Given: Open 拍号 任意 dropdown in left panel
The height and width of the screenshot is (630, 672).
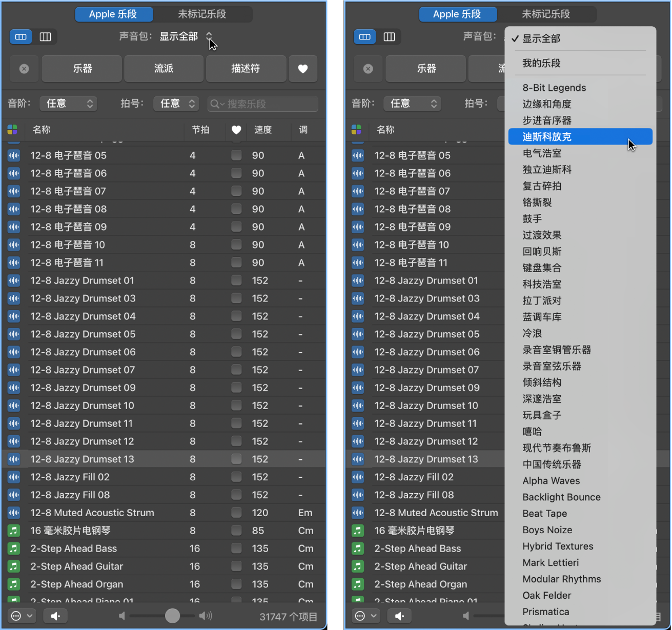Looking at the screenshot, I should (x=176, y=104).
